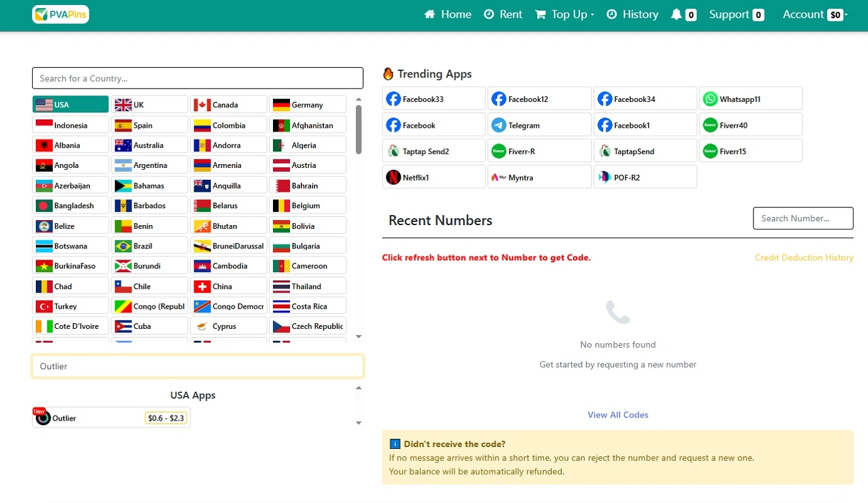868x503 pixels.
Task: Select Thailand in the country list
Action: click(x=308, y=285)
